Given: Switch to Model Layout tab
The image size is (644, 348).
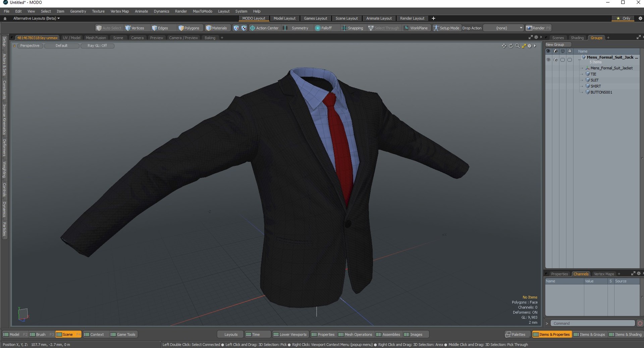Looking at the screenshot, I should [284, 18].
